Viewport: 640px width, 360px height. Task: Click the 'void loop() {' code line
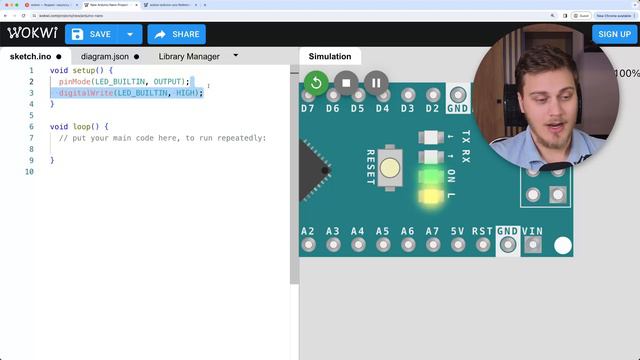pos(79,127)
